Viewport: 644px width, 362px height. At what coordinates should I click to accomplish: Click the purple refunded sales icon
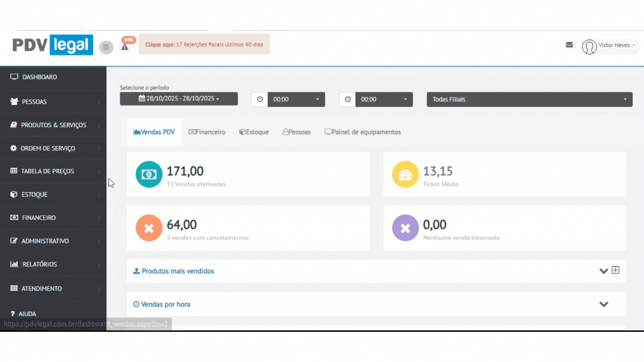tap(405, 228)
